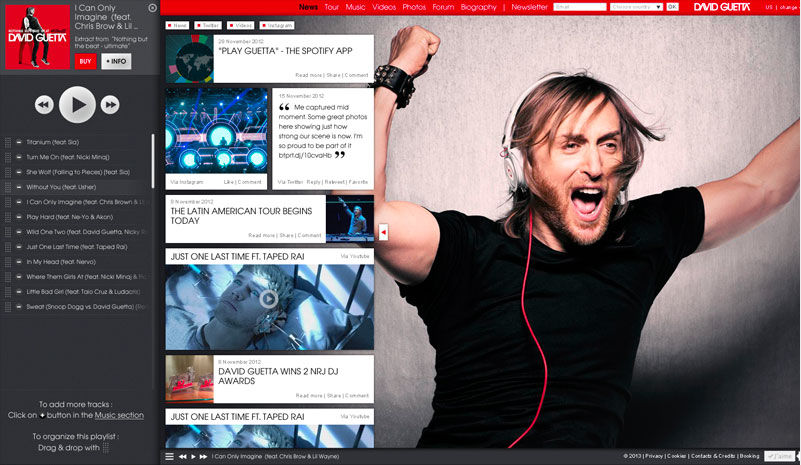Toggle the Instagram feed filter
This screenshot has height=465, width=801.
point(277,25)
